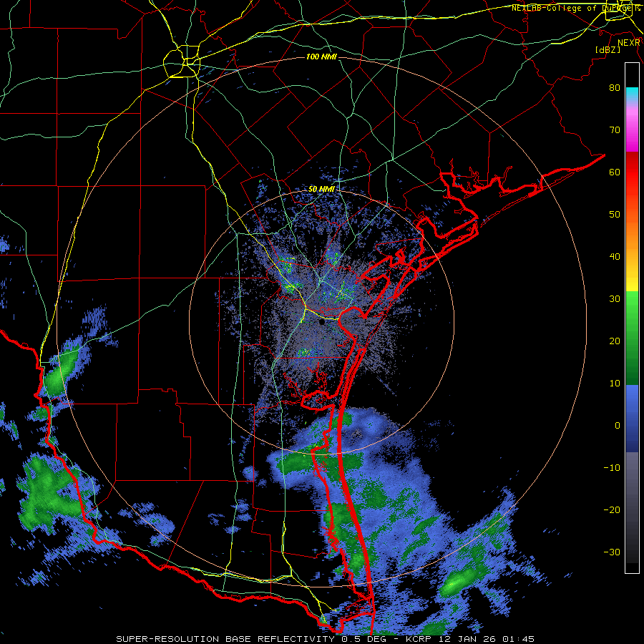Click the 40 value on the dBZ scale

point(615,257)
